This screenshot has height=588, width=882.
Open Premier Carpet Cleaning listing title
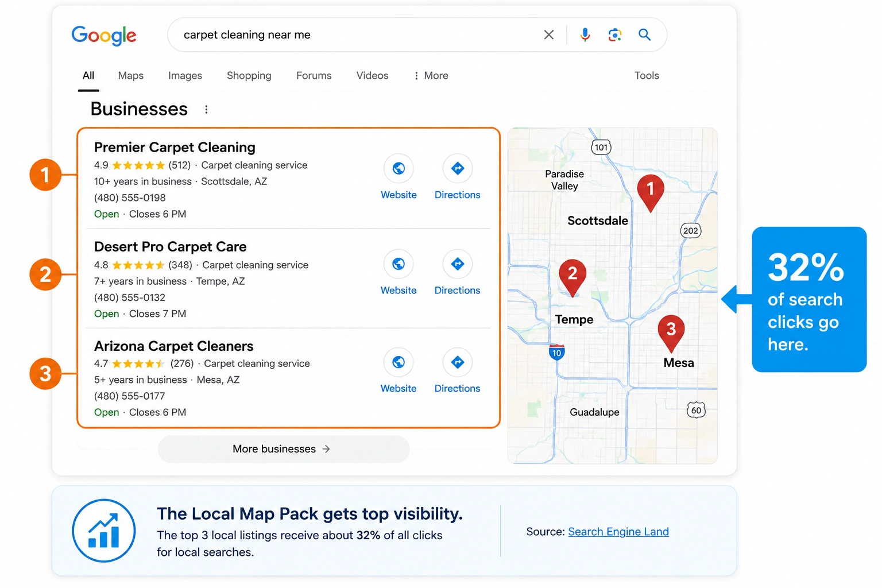coord(175,148)
